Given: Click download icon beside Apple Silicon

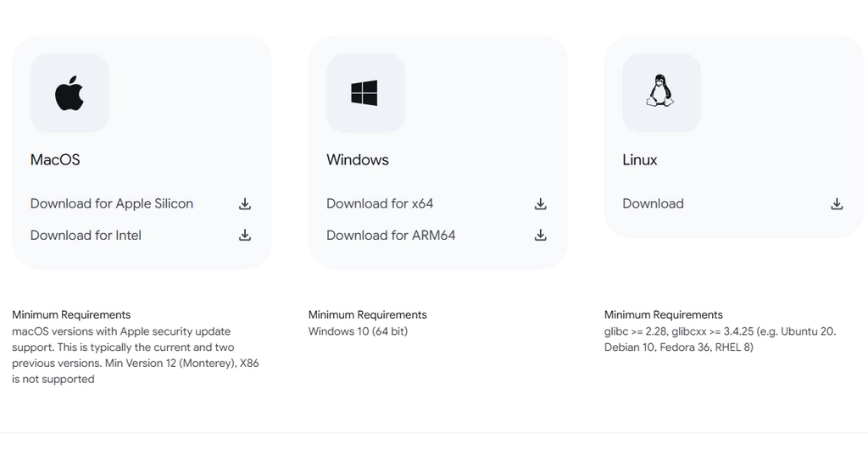Looking at the screenshot, I should (245, 203).
